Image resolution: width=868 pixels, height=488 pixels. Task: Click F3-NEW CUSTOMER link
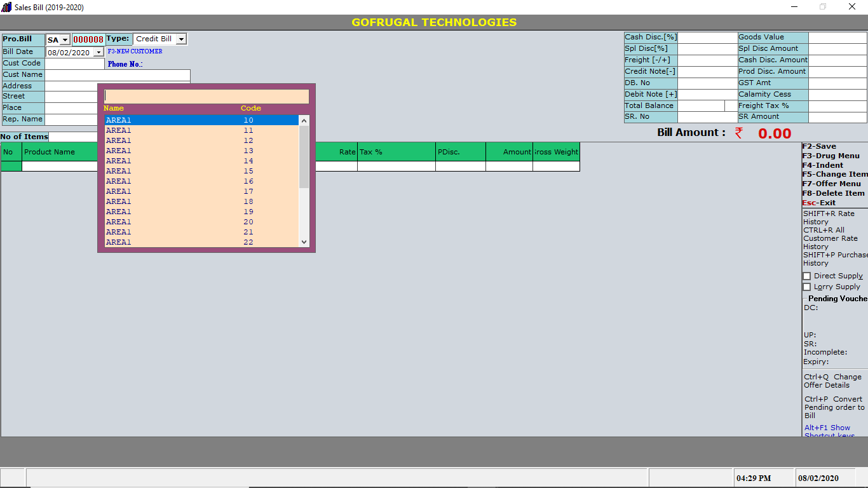(135, 51)
